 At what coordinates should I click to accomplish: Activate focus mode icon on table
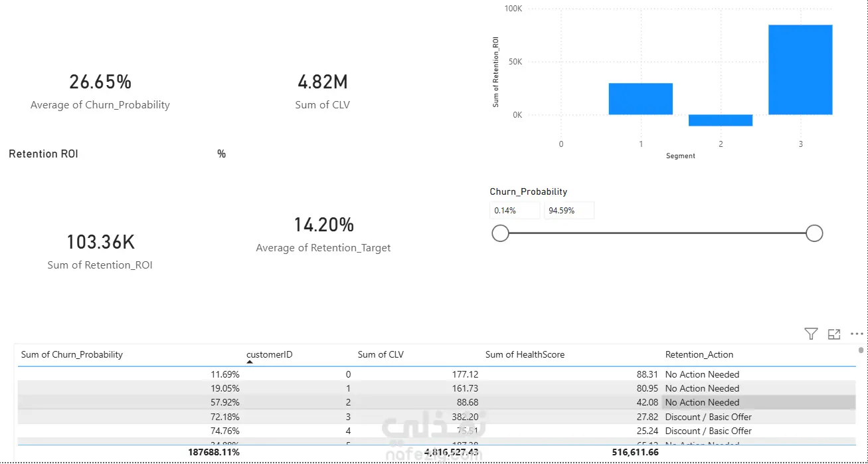834,334
